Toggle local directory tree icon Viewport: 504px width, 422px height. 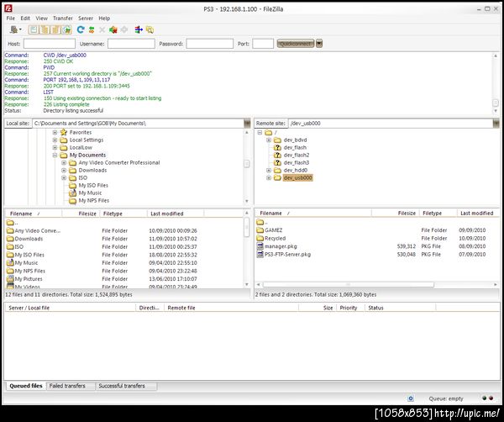click(45, 29)
